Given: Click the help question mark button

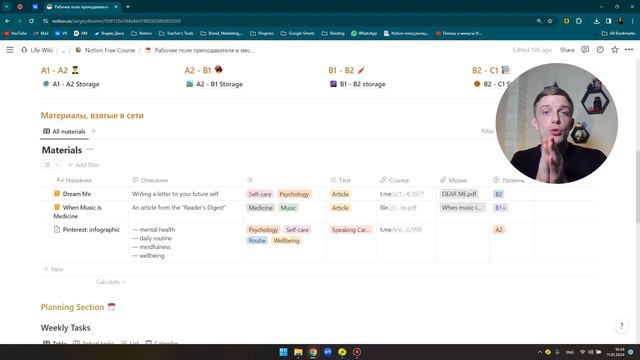Looking at the screenshot, I should coord(621,326).
